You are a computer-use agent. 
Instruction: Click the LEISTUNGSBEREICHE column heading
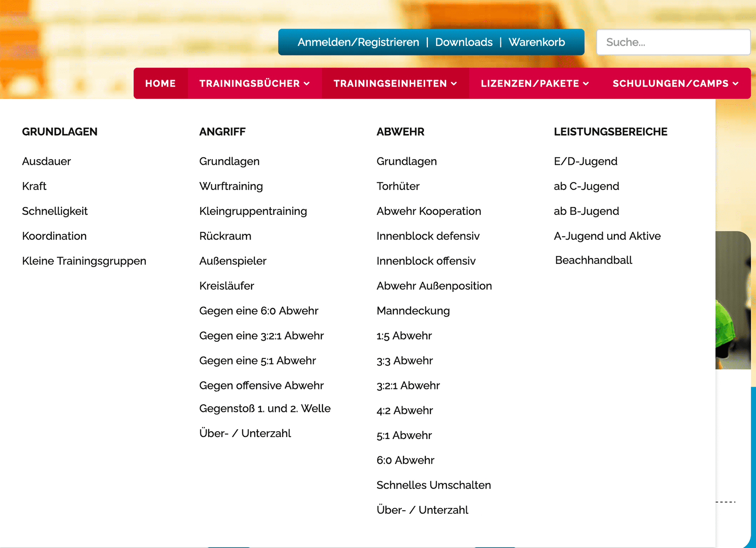point(611,132)
